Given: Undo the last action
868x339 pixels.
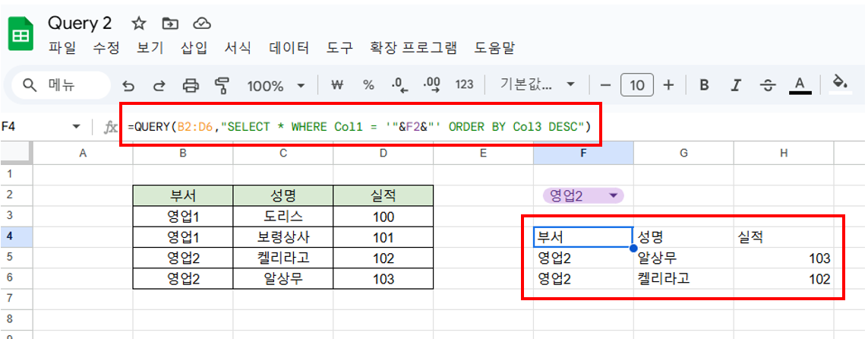Looking at the screenshot, I should pos(128,85).
